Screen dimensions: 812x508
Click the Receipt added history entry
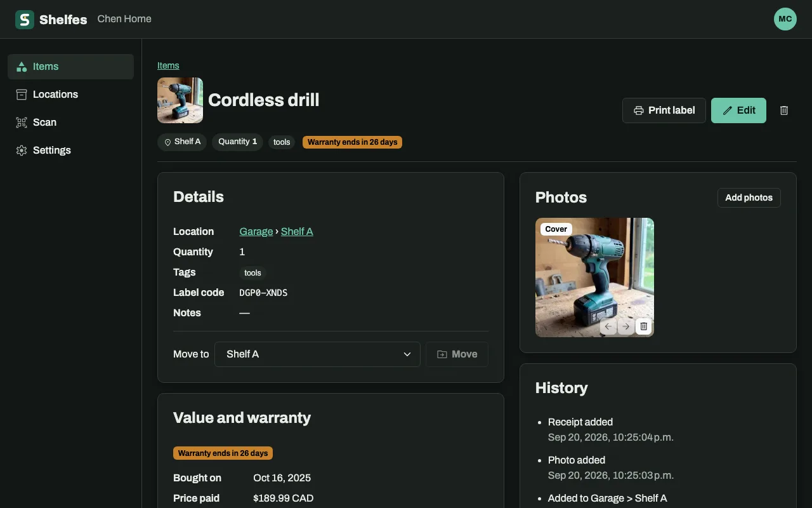click(x=580, y=422)
